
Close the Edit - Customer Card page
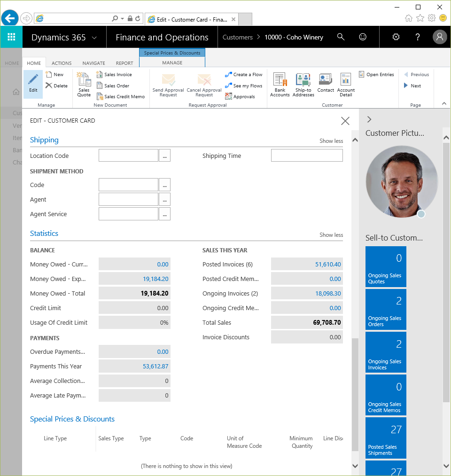coord(345,121)
